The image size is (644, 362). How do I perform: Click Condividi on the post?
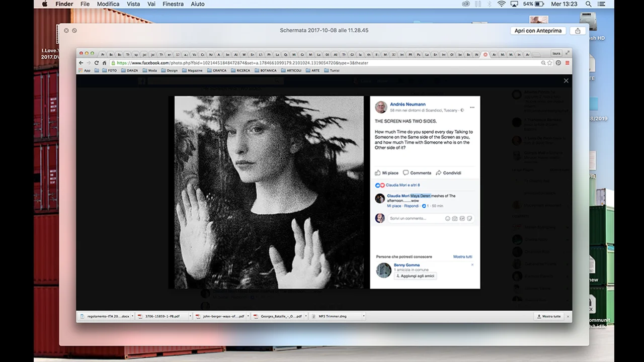click(x=448, y=173)
